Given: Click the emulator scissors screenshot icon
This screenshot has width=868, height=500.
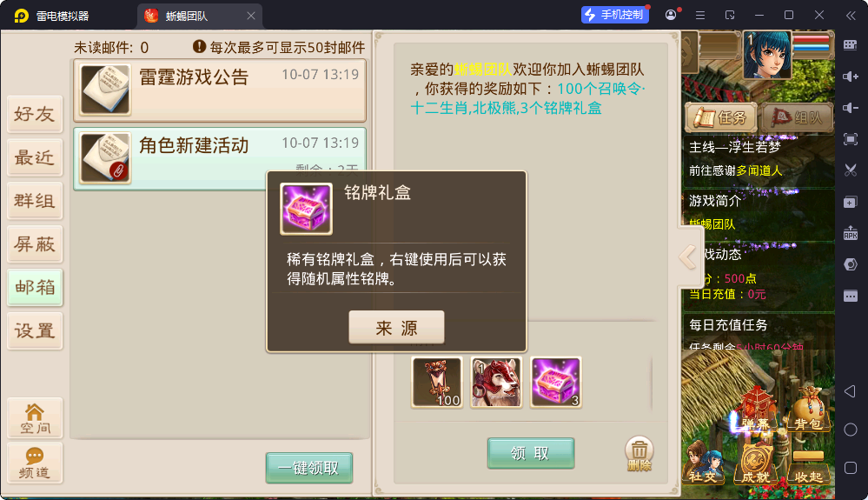Looking at the screenshot, I should (851, 170).
